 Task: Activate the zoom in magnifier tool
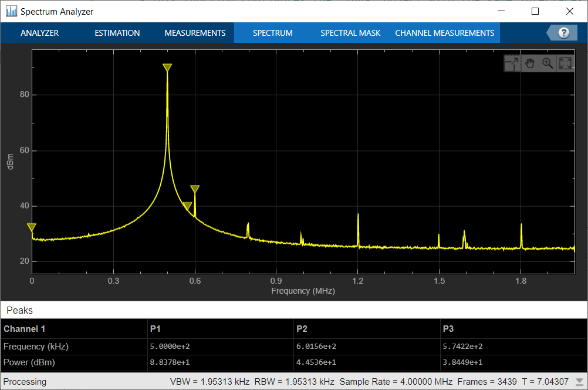[x=548, y=63]
